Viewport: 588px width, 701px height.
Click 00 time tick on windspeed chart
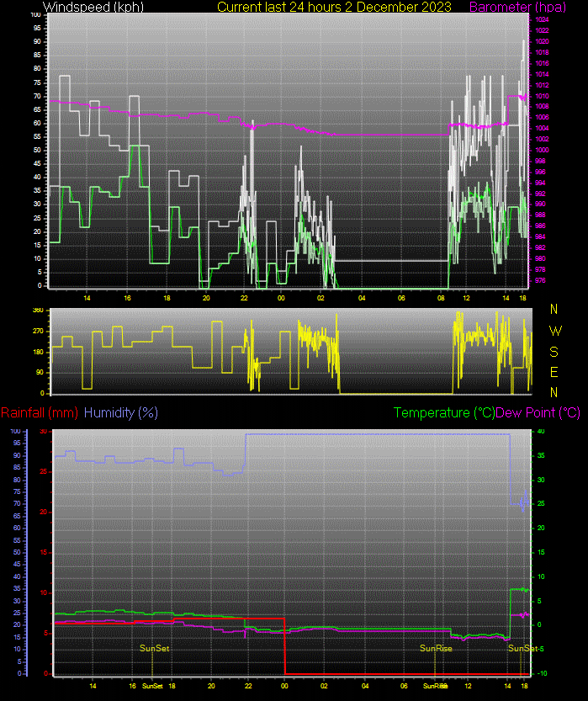(281, 298)
